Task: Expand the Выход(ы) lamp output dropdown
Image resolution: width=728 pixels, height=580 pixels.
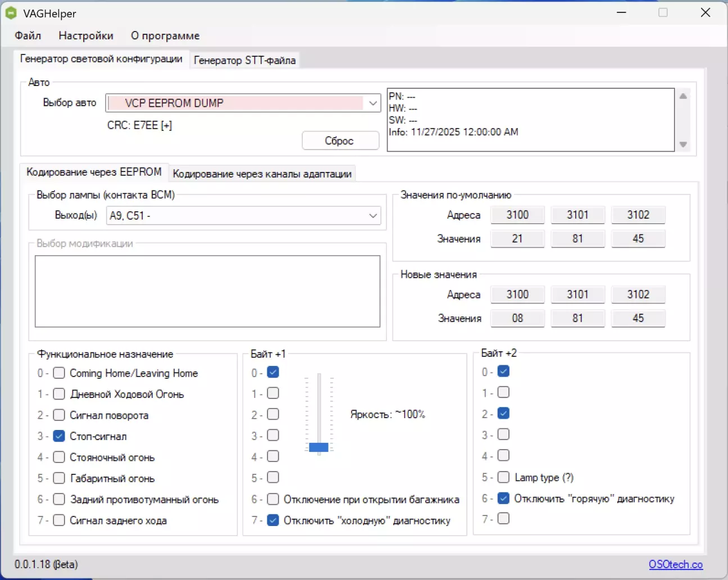Action: (372, 216)
